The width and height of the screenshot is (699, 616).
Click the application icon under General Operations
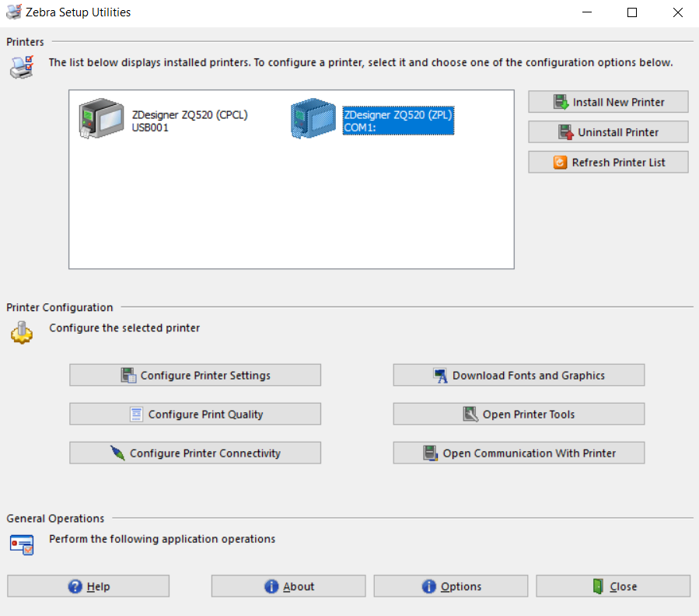pyautogui.click(x=21, y=544)
